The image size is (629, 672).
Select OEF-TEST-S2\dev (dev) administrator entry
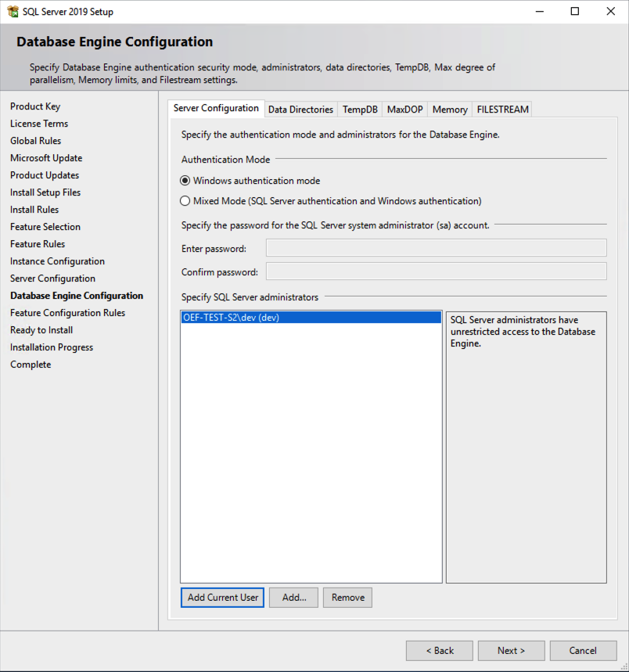click(311, 318)
